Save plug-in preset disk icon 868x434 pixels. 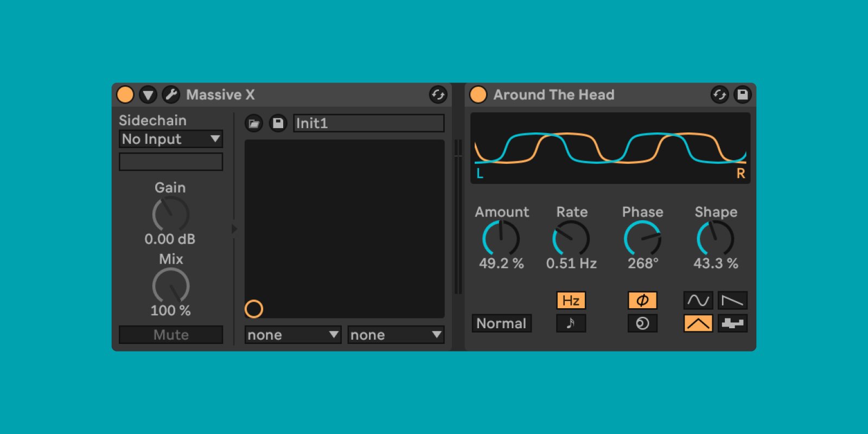coord(278,123)
